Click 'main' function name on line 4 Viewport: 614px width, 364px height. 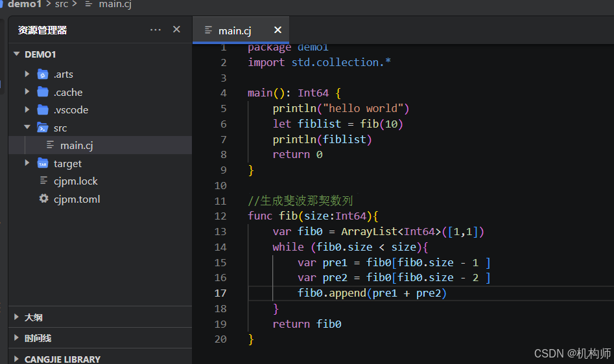click(260, 93)
